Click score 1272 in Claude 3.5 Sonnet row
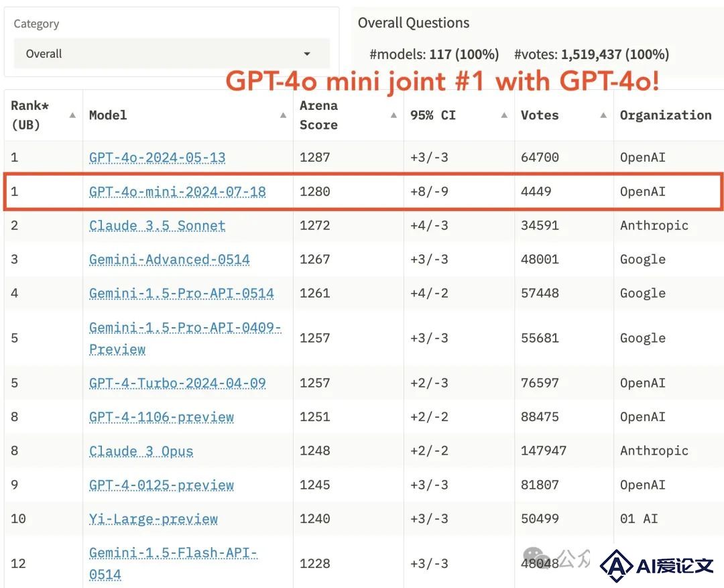Image resolution: width=724 pixels, height=588 pixels. (x=315, y=225)
